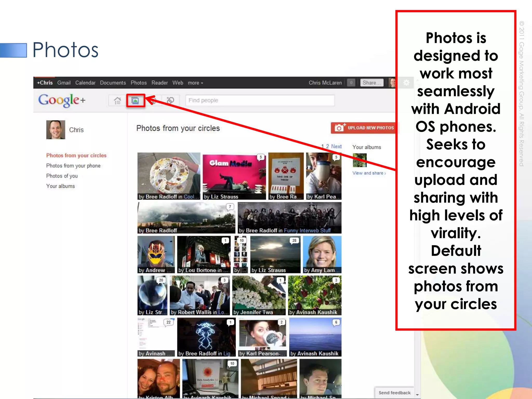Click View and share albums link
Viewport: 532px width, 399px height.
[369, 173]
